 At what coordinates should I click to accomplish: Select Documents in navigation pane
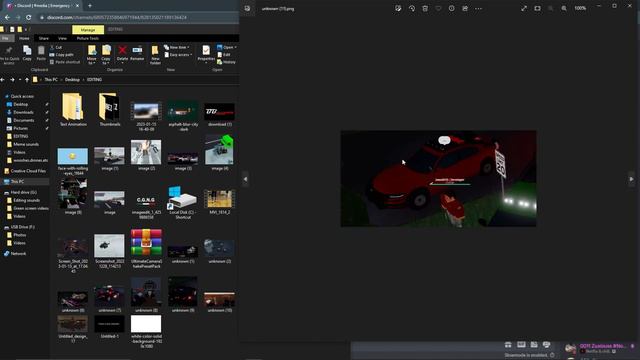(24, 120)
